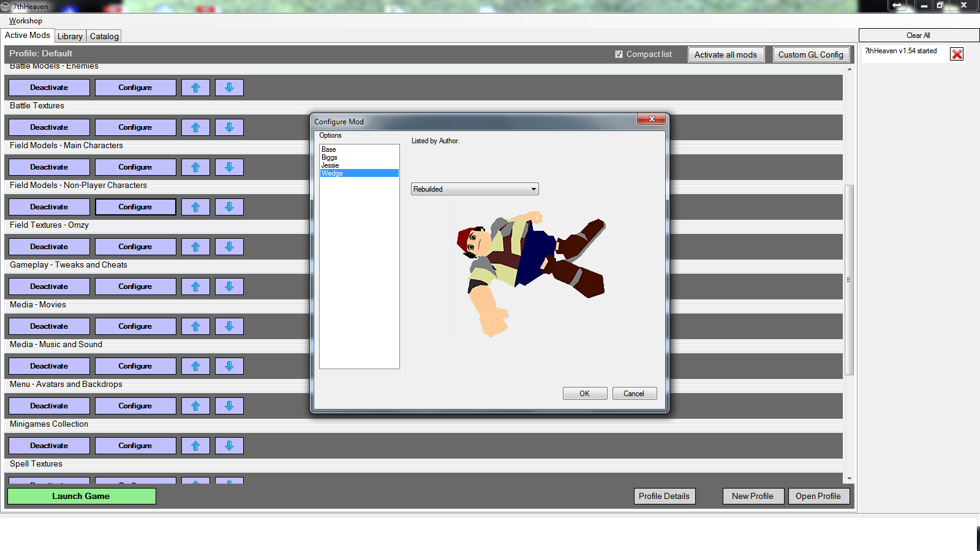Screen dimensions: 980x551
Task: Move Field Models - Non-Player Characters up
Action: pyautogui.click(x=196, y=207)
